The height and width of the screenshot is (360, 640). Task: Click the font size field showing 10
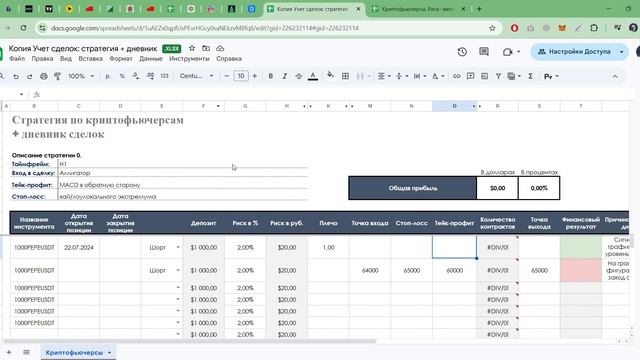coord(241,76)
